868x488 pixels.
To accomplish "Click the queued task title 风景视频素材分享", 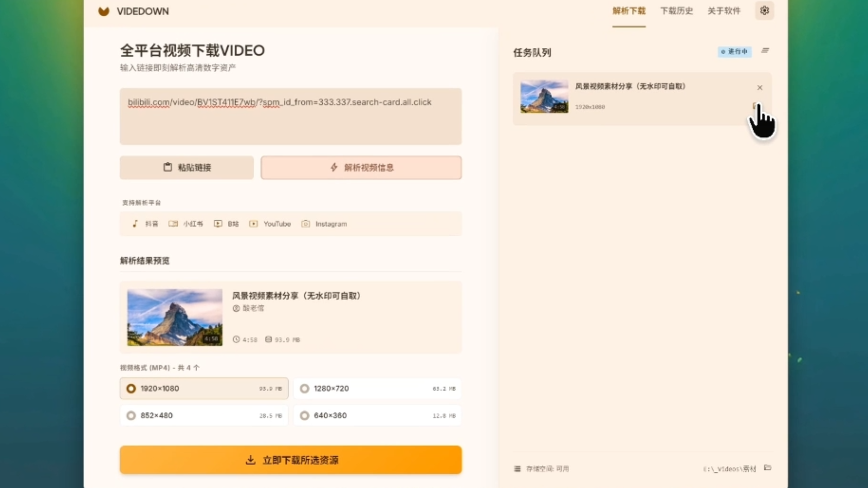I will tap(630, 86).
